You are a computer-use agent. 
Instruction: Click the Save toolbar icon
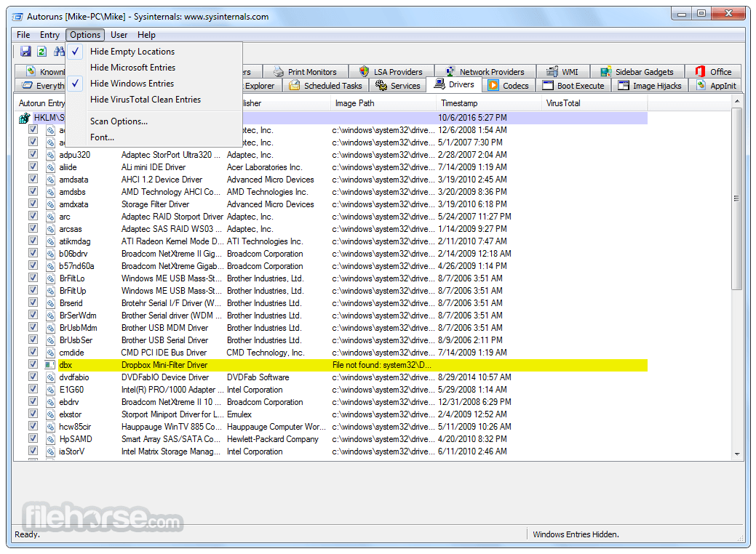click(25, 51)
